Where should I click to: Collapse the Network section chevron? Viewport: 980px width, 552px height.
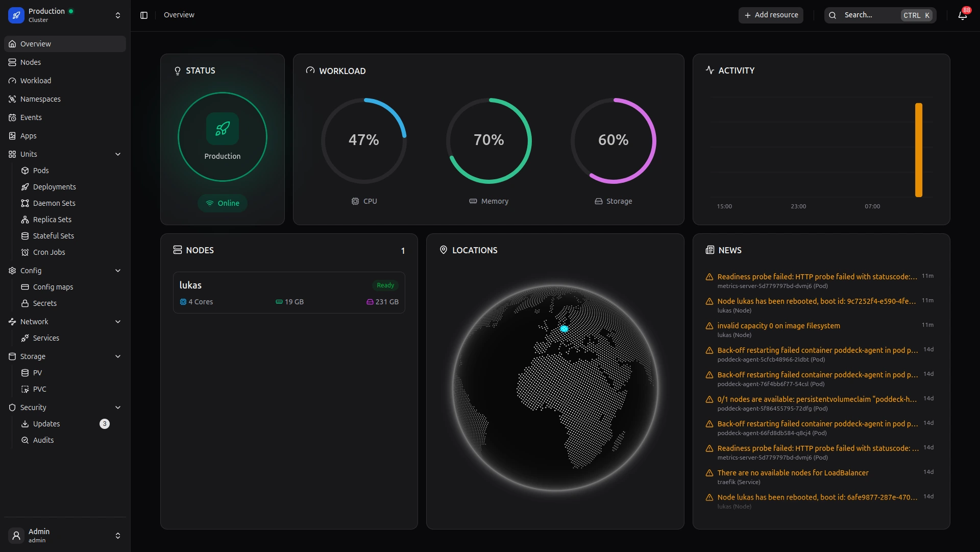tap(118, 322)
